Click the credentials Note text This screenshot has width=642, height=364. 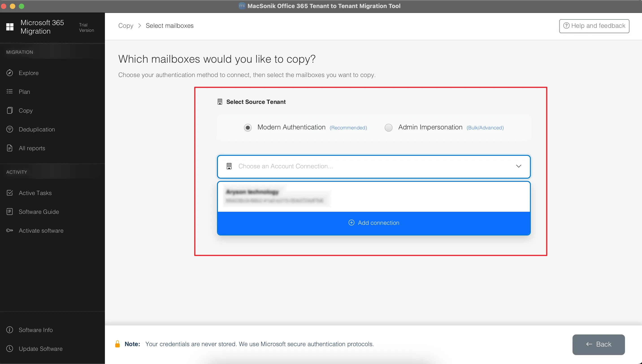259,344
